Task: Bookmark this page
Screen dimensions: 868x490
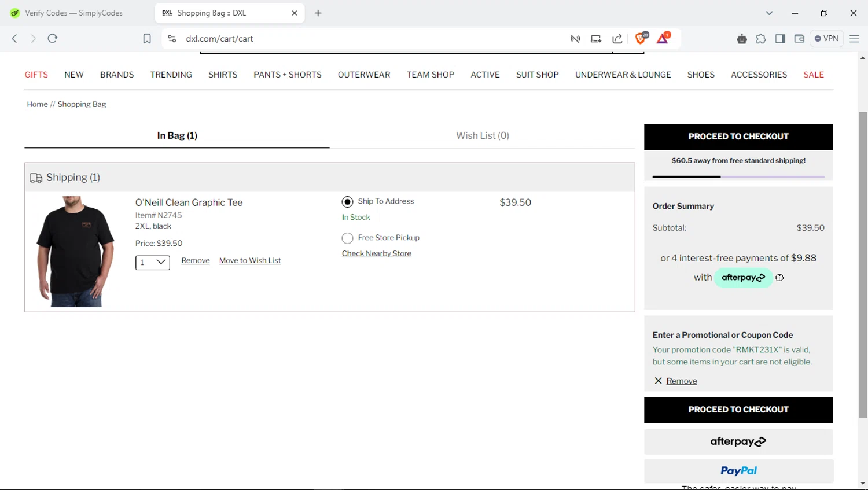Action: click(x=147, y=39)
